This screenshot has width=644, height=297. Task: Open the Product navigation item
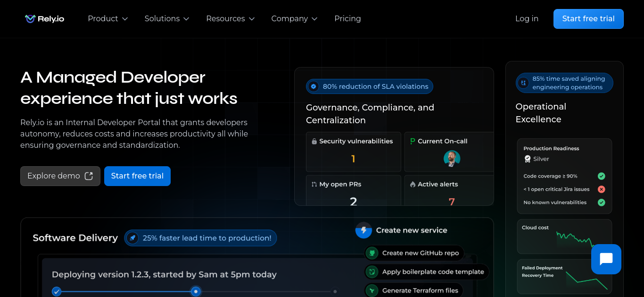107,18
